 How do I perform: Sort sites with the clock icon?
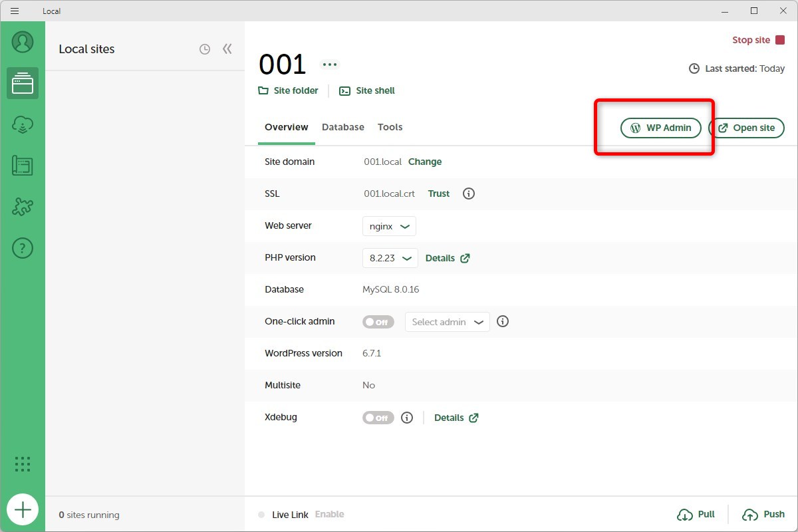(x=205, y=49)
